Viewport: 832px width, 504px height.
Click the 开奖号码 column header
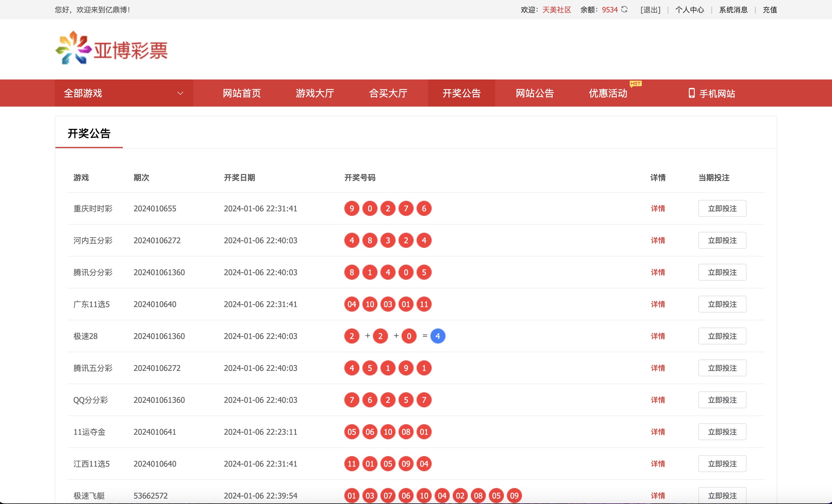[360, 178]
